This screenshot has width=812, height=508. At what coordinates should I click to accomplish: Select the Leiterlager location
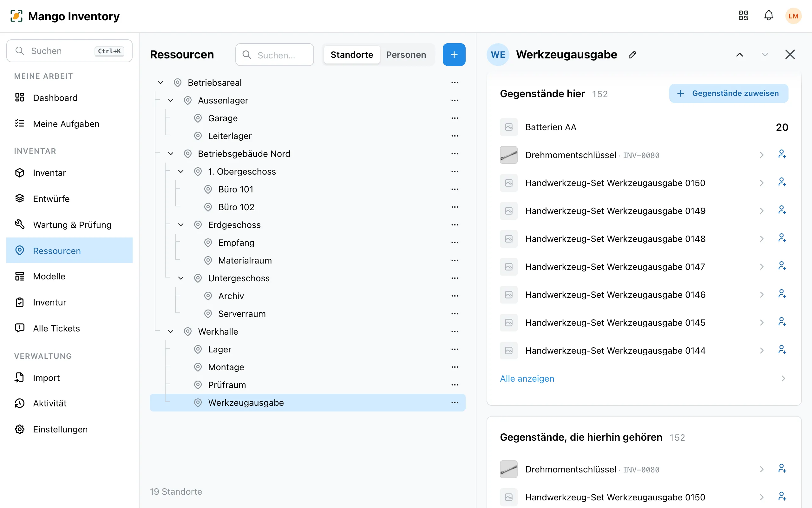[230, 136]
